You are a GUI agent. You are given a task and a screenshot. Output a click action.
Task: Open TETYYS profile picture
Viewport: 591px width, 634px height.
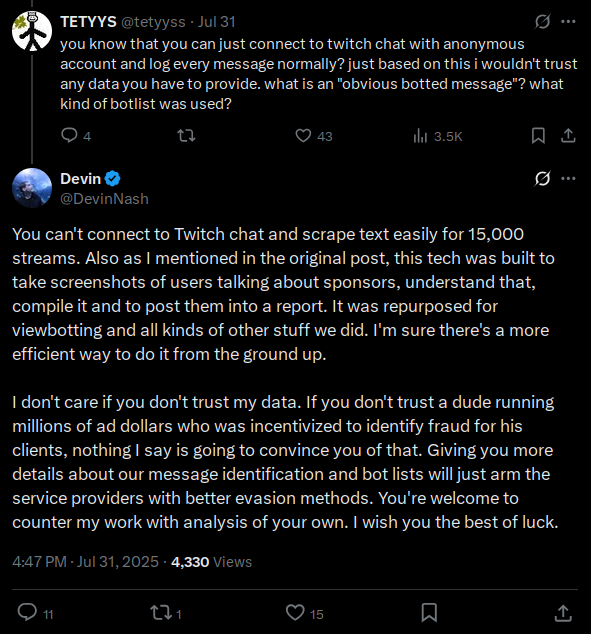click(32, 31)
